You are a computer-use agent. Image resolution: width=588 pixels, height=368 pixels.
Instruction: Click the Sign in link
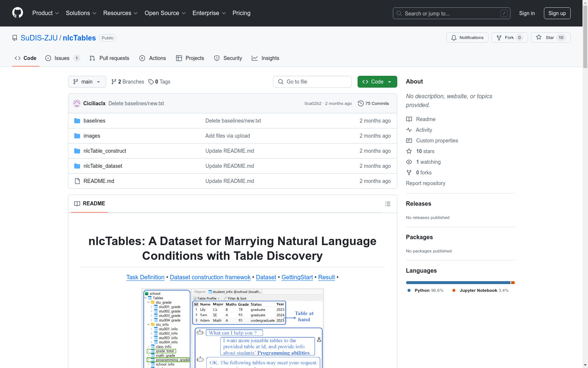527,13
